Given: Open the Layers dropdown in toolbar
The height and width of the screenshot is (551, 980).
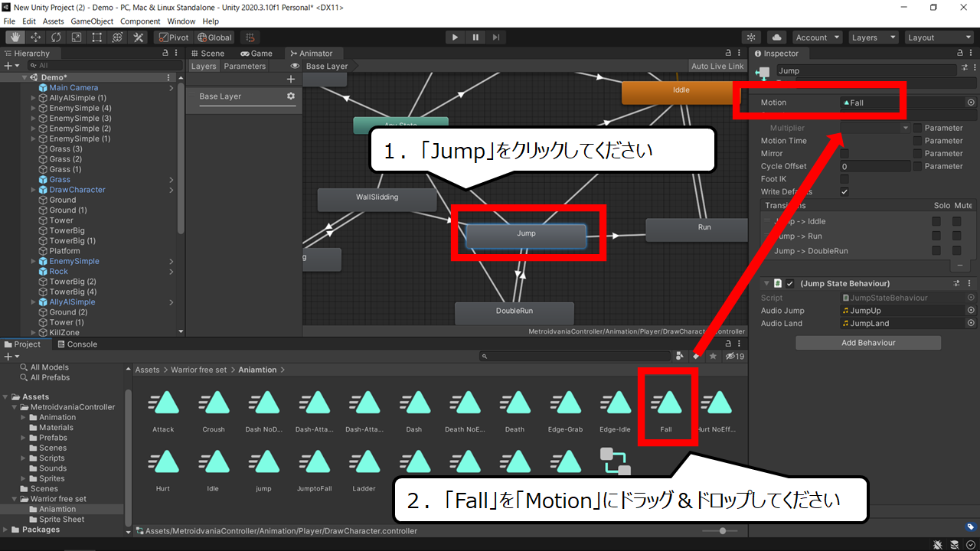Looking at the screenshot, I should 873,37.
